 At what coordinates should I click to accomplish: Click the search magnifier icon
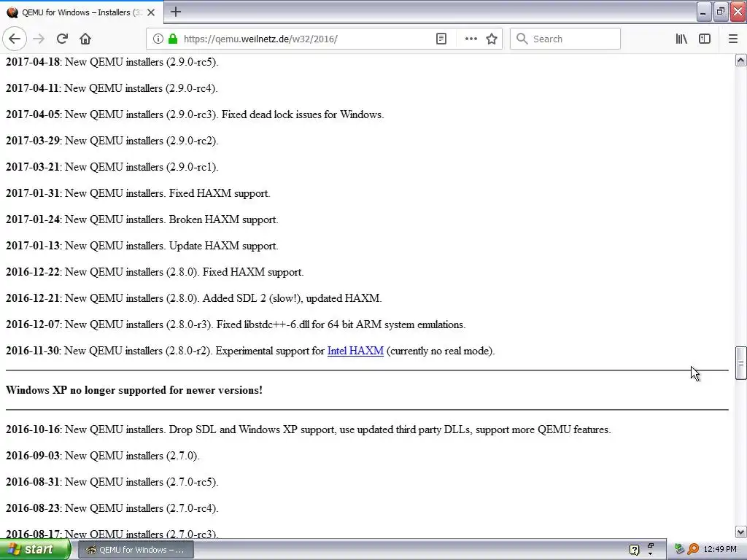coord(522,39)
